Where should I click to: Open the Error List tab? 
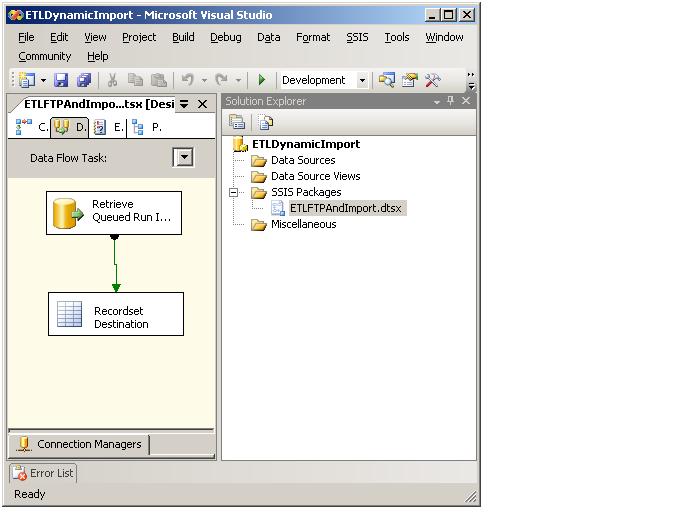pyautogui.click(x=43, y=473)
